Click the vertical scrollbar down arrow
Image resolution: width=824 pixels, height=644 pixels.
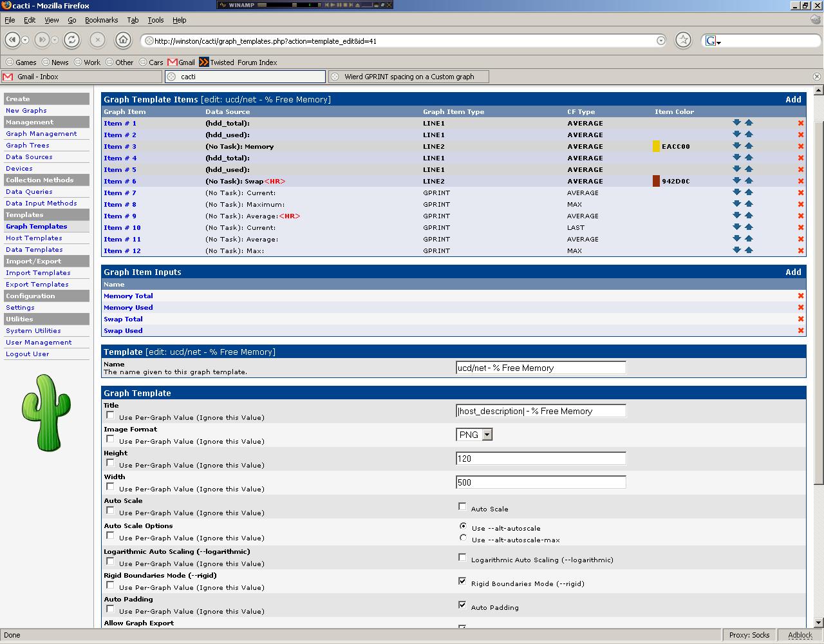pyautogui.click(x=818, y=622)
